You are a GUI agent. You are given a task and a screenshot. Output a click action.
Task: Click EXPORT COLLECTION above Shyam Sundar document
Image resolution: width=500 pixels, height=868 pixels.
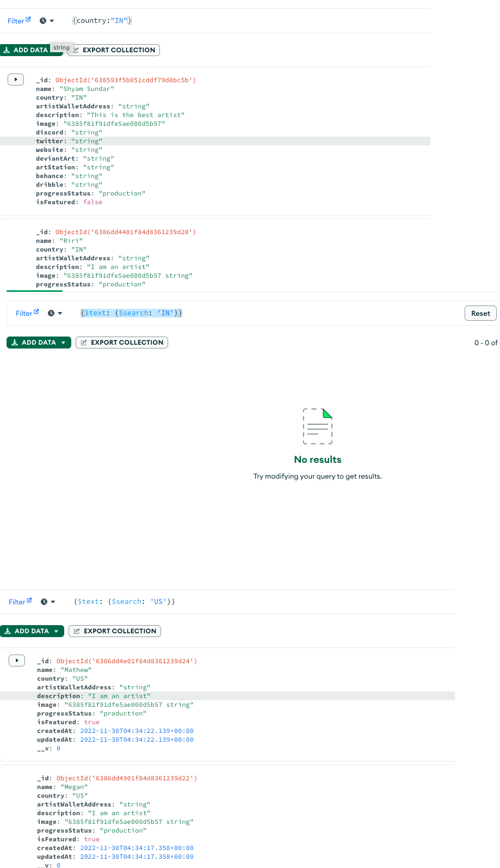[x=118, y=50]
